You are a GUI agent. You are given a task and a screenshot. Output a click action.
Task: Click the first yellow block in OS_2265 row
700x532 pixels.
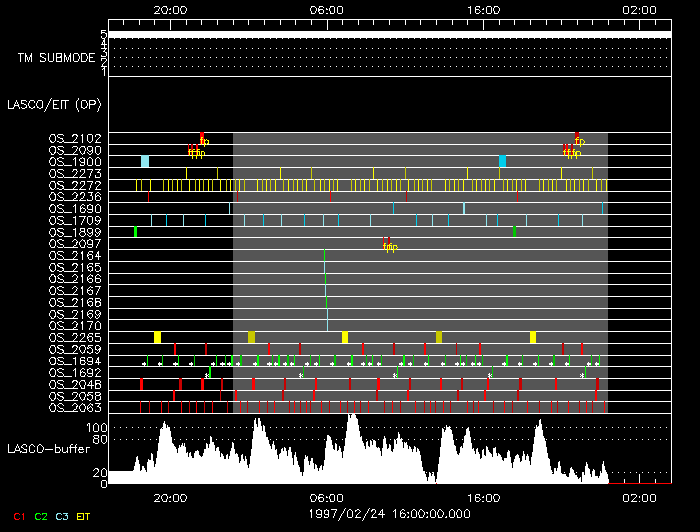(x=157, y=337)
